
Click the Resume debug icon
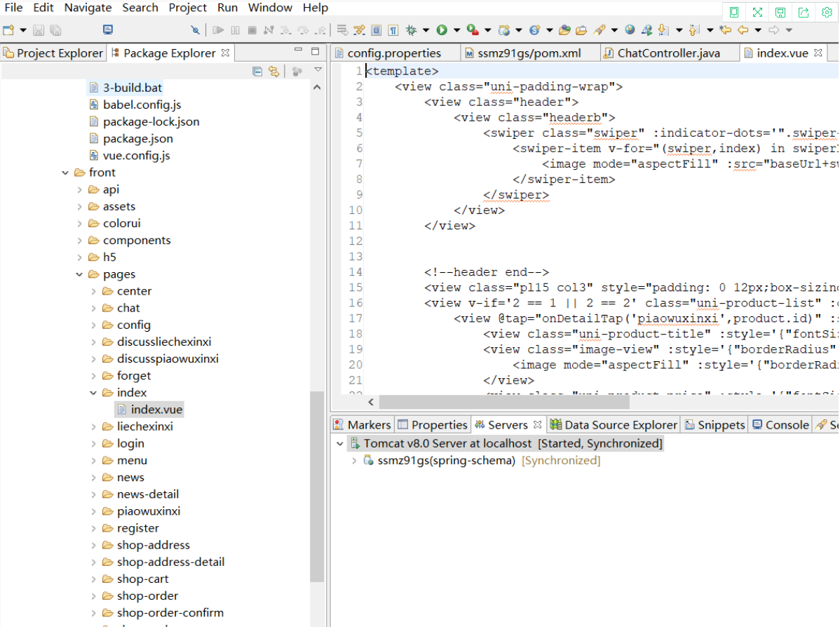click(218, 30)
